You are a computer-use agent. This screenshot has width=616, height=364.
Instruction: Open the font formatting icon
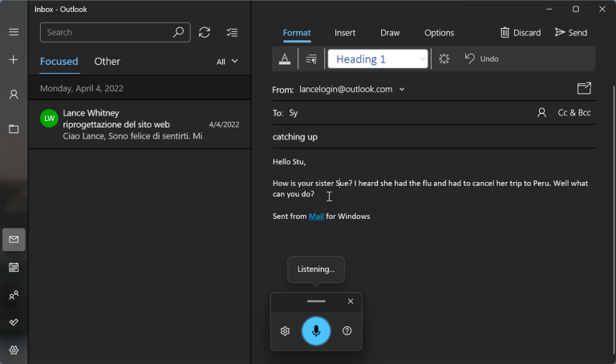pos(285,59)
